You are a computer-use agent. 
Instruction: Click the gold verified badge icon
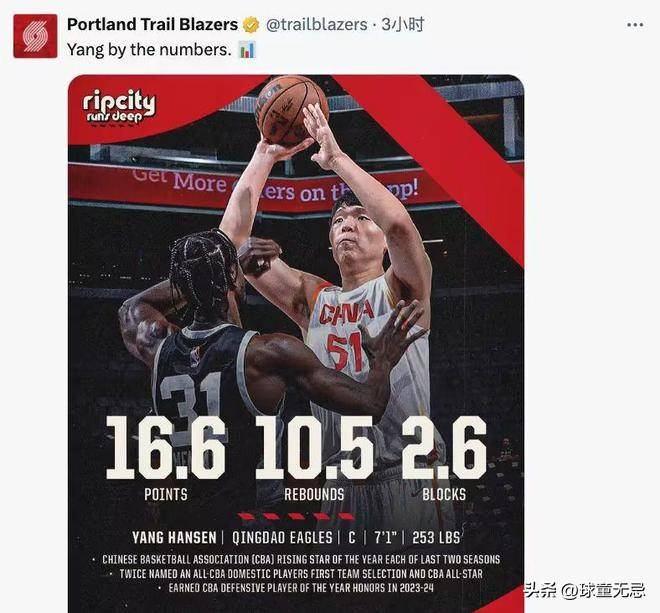coord(251,25)
